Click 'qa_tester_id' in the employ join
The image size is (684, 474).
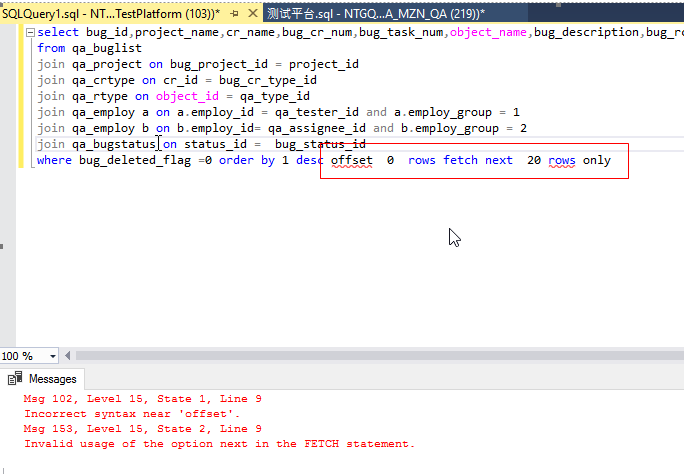(x=317, y=113)
